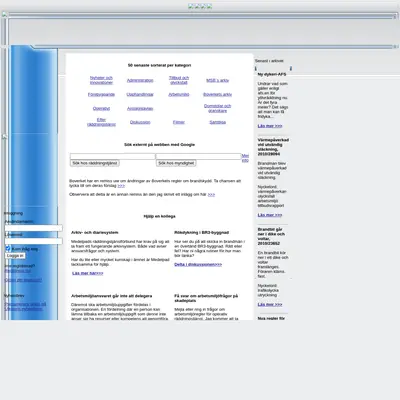Image resolution: width=400 pixels, height=400 pixels.
Task: Focus the räddningstjänst search text field
Action: (113, 156)
